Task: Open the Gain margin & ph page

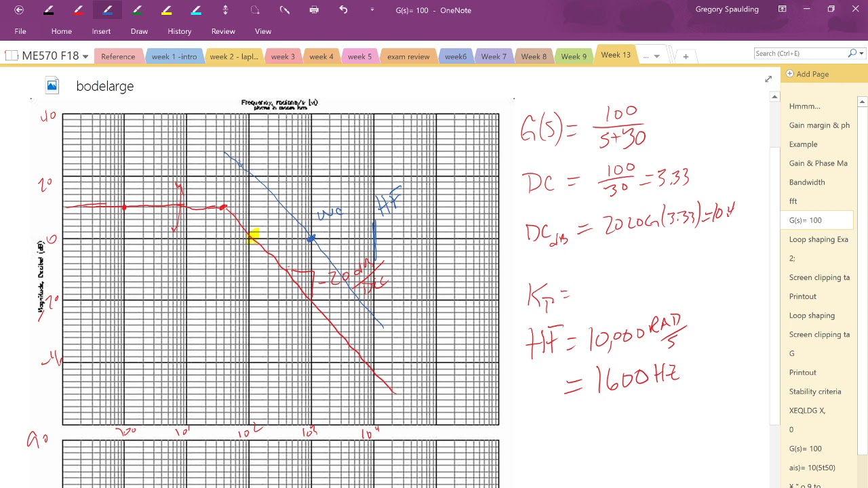Action: click(x=818, y=125)
